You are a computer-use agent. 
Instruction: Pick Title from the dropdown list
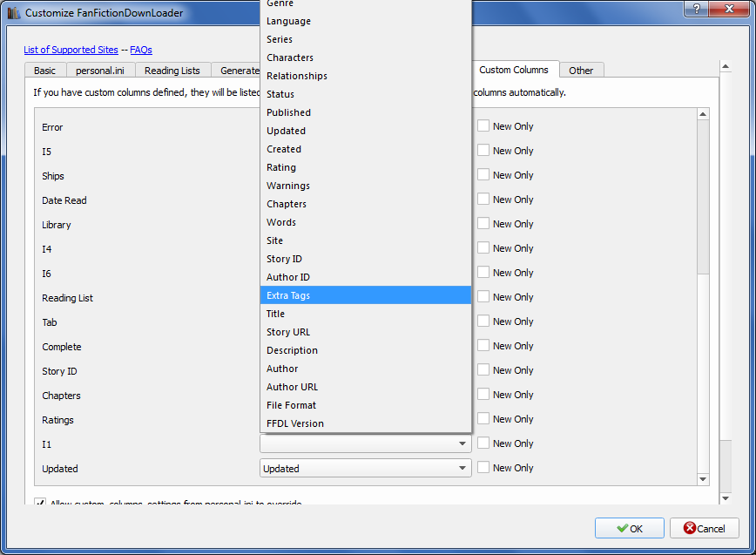click(x=366, y=314)
